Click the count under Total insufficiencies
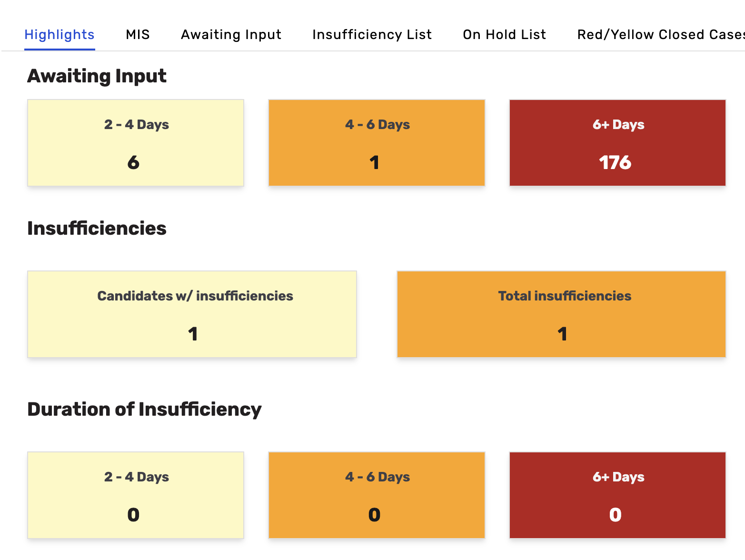This screenshot has height=560, width=745. (562, 334)
